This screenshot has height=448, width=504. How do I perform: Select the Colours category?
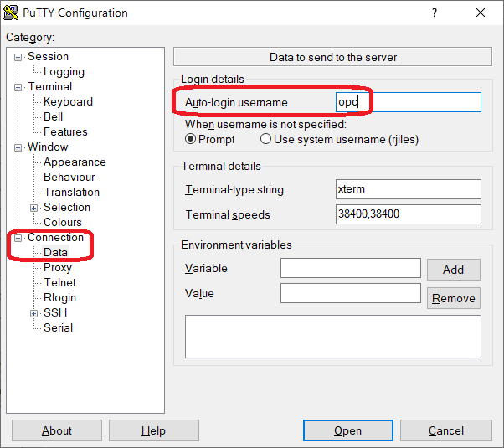pyautogui.click(x=63, y=223)
